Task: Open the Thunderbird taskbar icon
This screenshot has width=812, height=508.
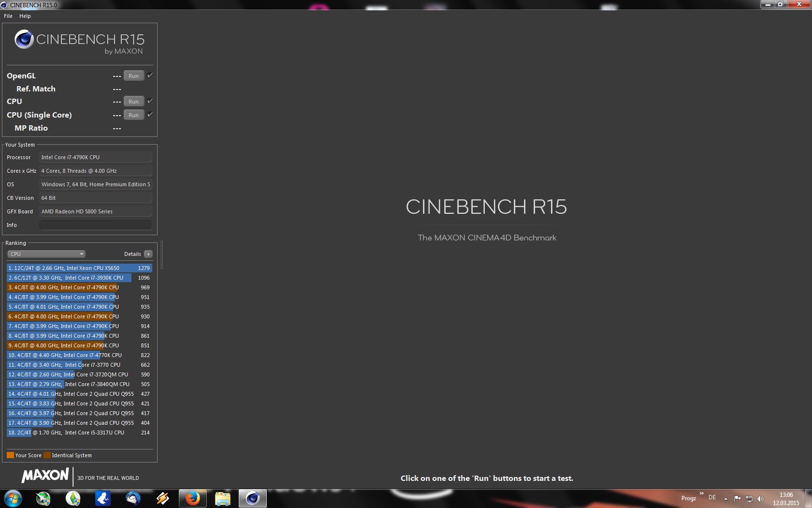Action: point(133,498)
